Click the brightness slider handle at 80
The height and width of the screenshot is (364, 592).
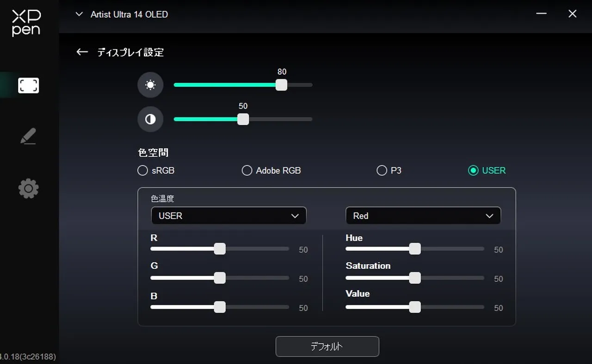click(x=281, y=85)
